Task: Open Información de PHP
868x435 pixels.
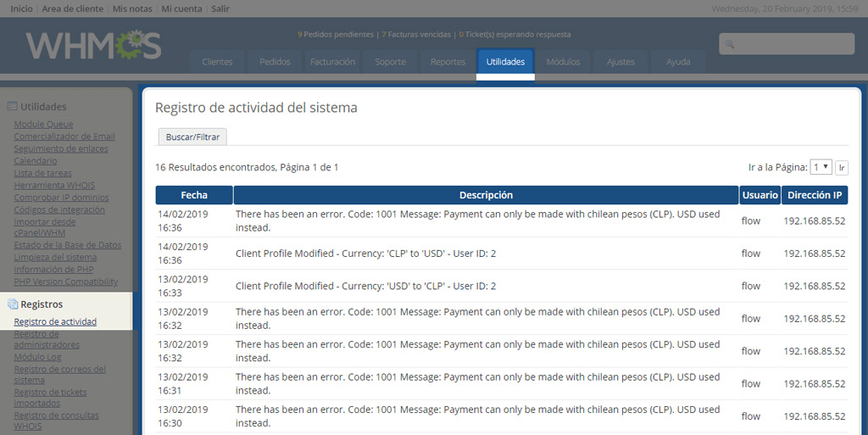Action: (x=53, y=269)
